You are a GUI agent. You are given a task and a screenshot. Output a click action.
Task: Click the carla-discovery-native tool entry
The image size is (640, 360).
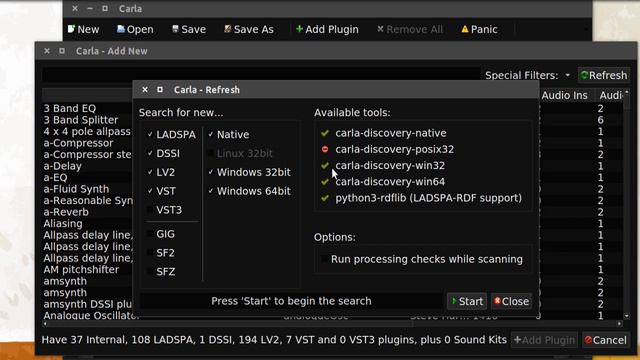[x=391, y=133]
